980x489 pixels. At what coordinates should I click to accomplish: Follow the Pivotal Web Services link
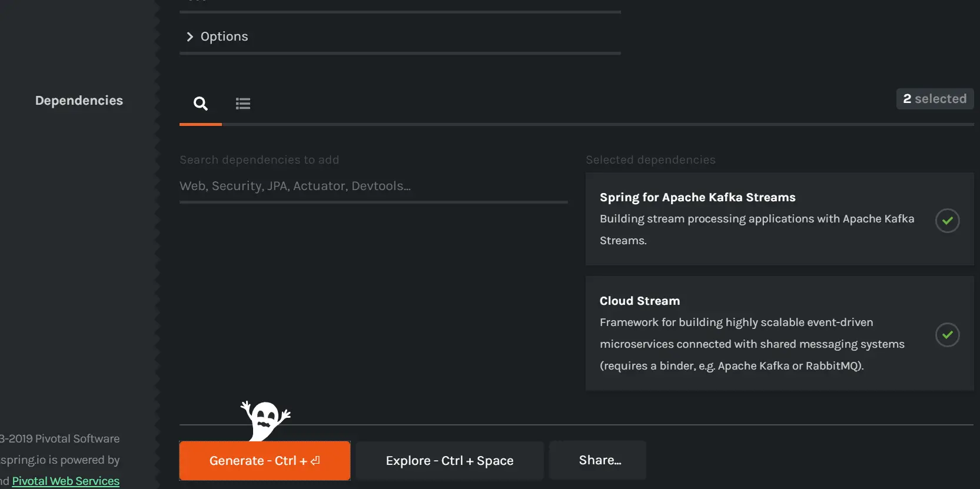pyautogui.click(x=65, y=481)
